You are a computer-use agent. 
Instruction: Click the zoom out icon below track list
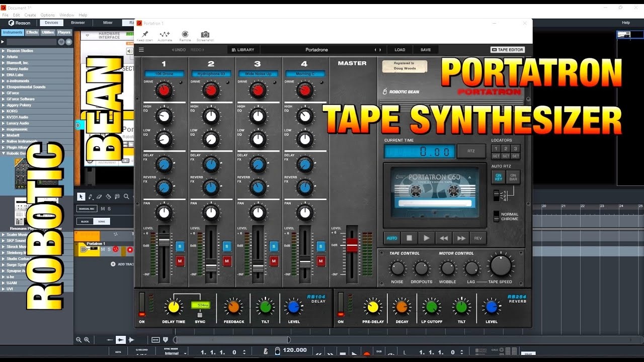[x=78, y=340]
